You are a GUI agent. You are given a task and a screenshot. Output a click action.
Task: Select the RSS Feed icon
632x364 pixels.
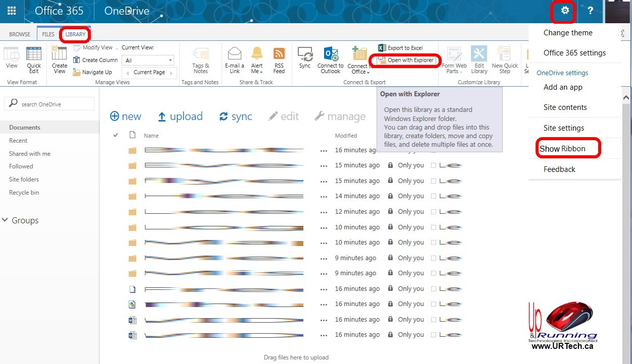click(x=279, y=59)
